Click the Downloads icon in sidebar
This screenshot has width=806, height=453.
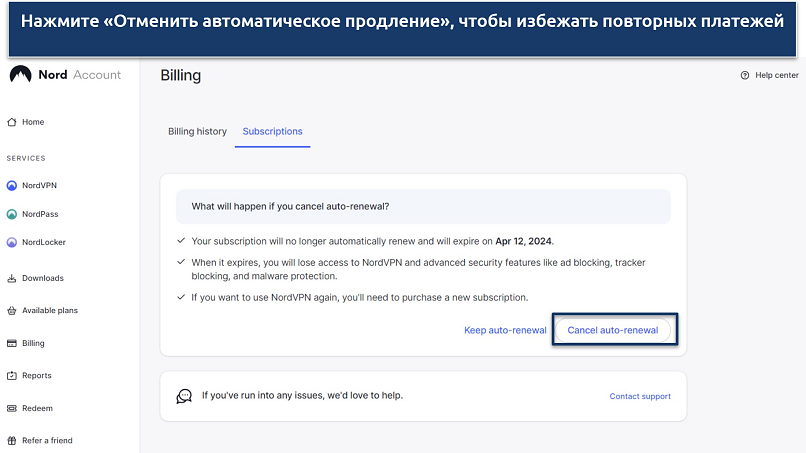coord(12,278)
